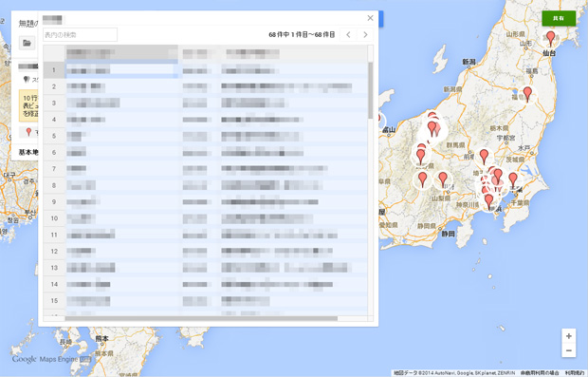Click the folder icon in left panel
The height and width of the screenshot is (377, 588).
coord(27,43)
